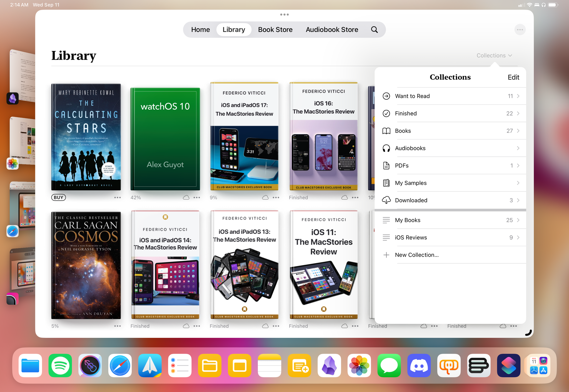Create a New Collection
The width and height of the screenshot is (569, 392).
450,255
